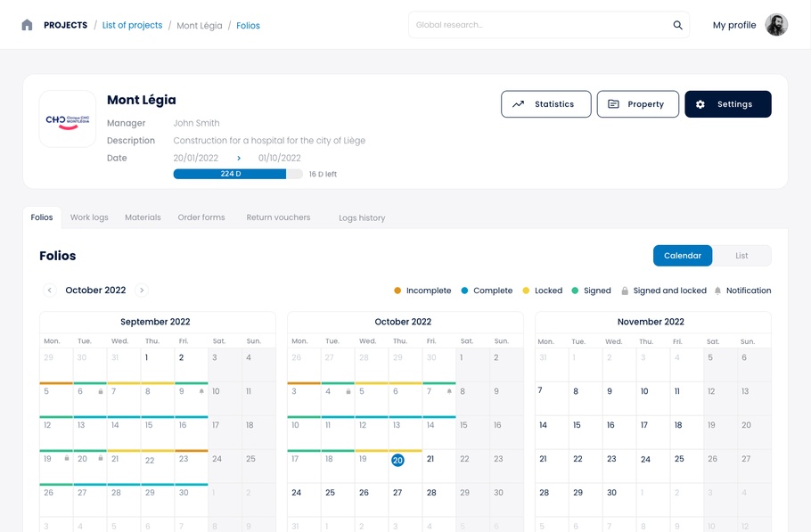Click the Folios breadcrumb link
The width and height of the screenshot is (811, 532).
(x=248, y=26)
